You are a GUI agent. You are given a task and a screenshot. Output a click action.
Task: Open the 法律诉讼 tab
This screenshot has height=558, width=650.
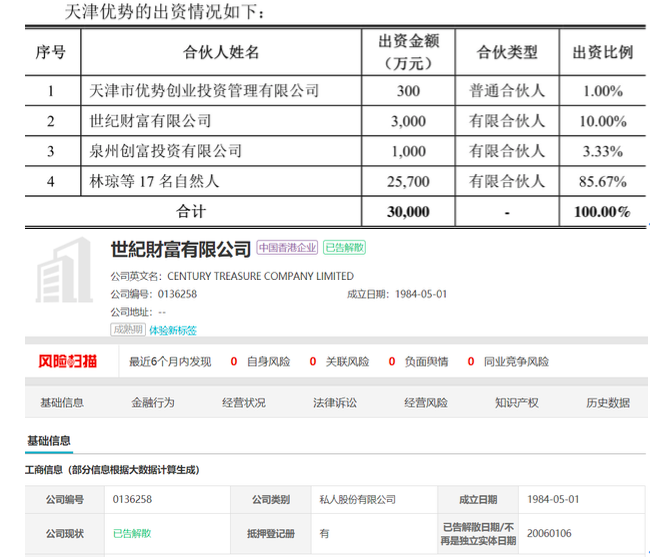335,403
